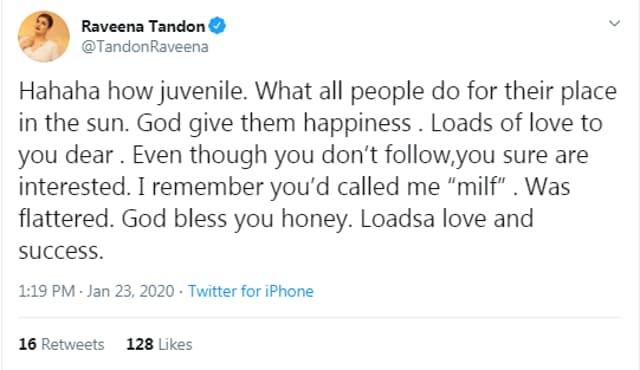Click the blue verified badge icon
640x370 pixels.
(217, 26)
